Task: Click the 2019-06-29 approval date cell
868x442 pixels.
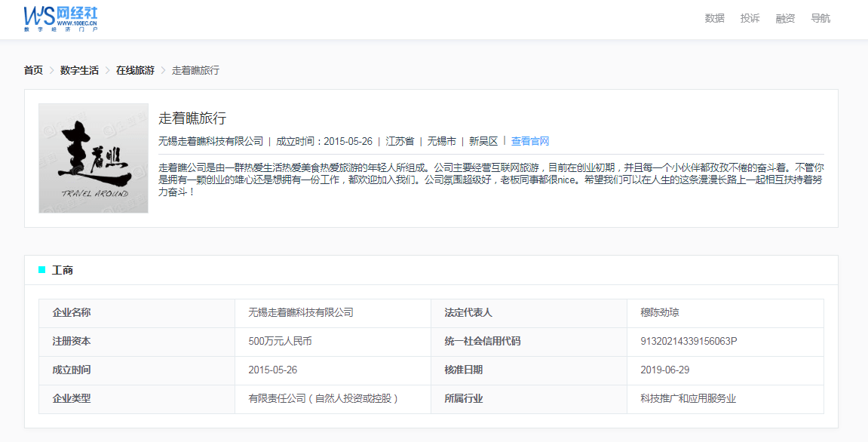Action: coord(664,370)
